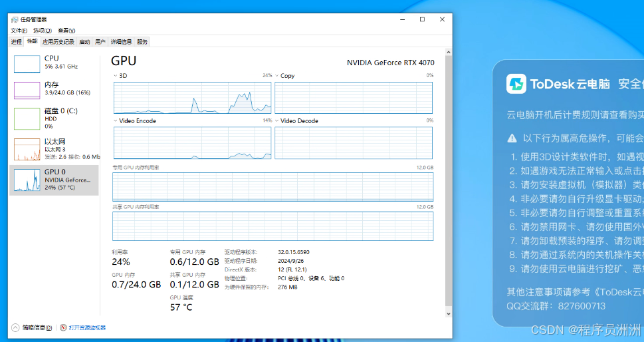
Task: Click driver version 32.0.15.6590
Action: tap(294, 252)
